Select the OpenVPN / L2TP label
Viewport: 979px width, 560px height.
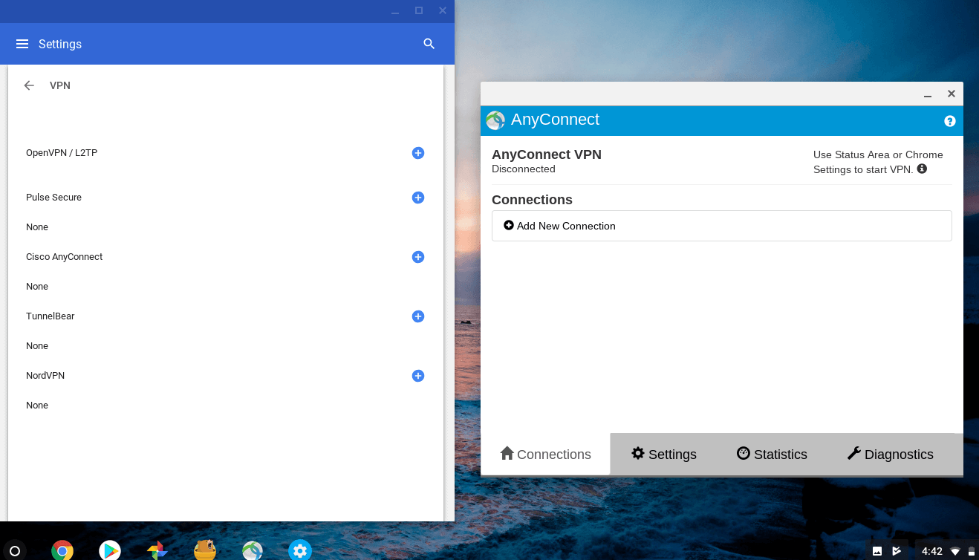[62, 153]
